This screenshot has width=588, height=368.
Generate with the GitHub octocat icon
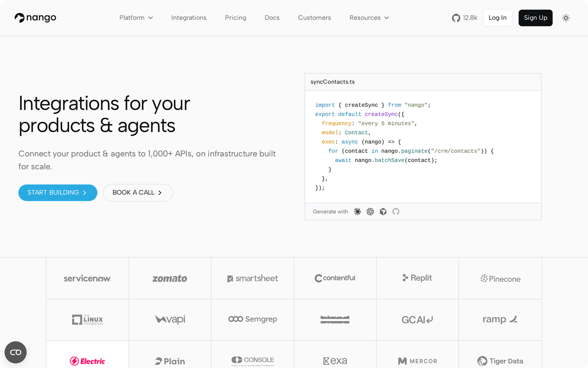click(x=396, y=211)
